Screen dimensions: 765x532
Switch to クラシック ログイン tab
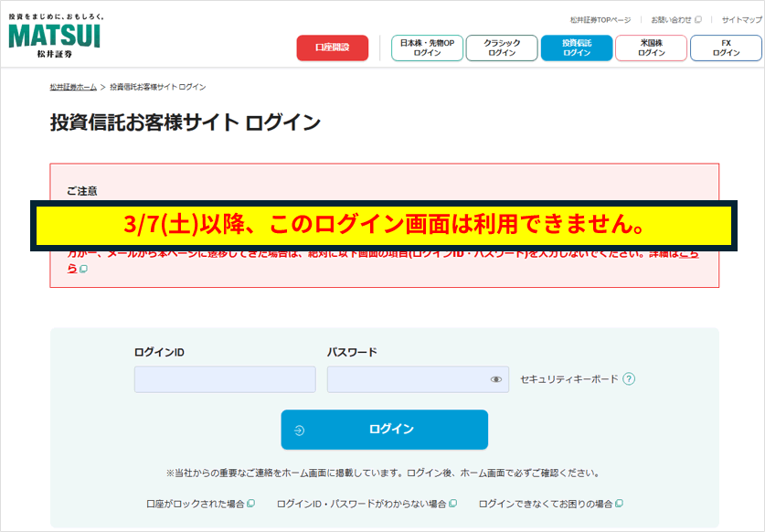(501, 48)
